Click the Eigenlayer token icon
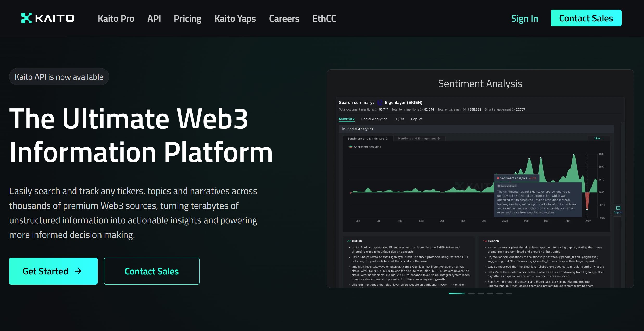This screenshot has height=331, width=644. 380,102
